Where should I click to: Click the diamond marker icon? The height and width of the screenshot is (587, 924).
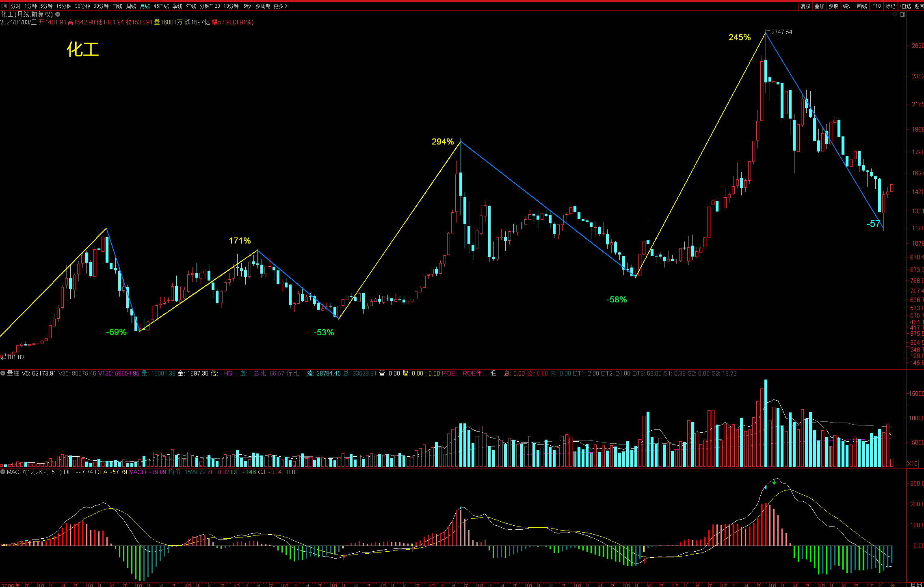(895, 14)
